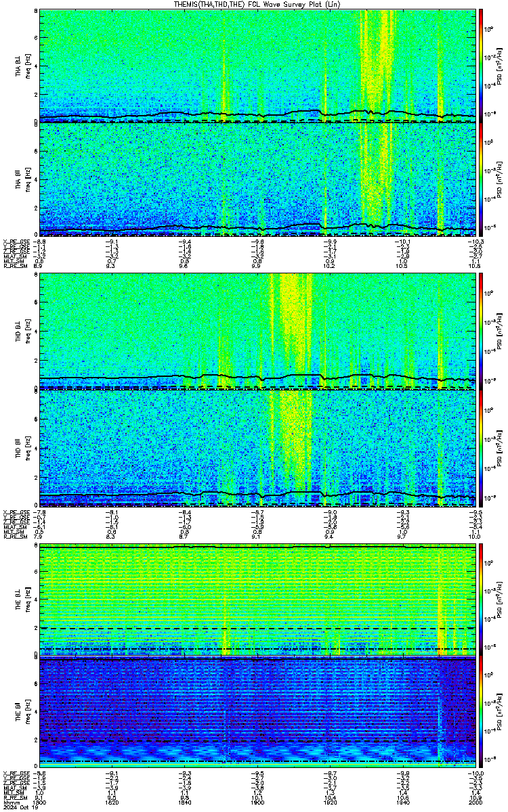508x812 pixels.
Task: Click the THA B-perpendicular freq [Hz] axis label
Action: (x=28, y=66)
